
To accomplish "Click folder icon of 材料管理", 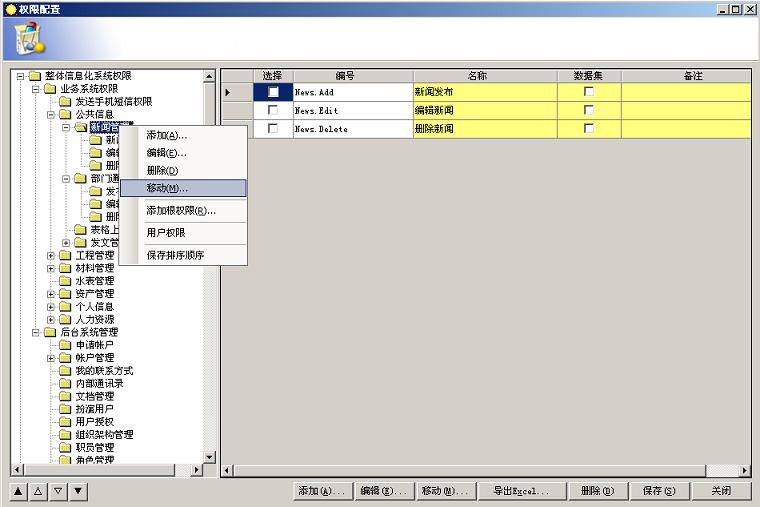I will point(65,268).
